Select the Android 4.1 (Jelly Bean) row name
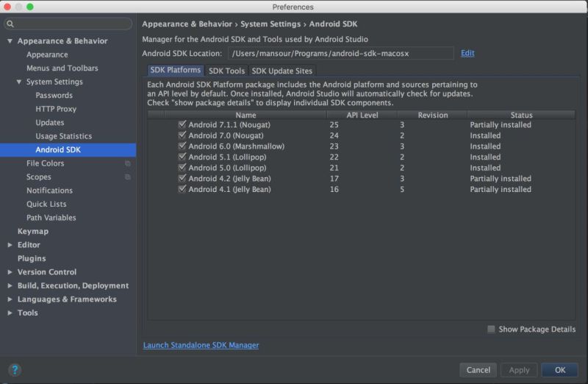 pyautogui.click(x=229, y=189)
